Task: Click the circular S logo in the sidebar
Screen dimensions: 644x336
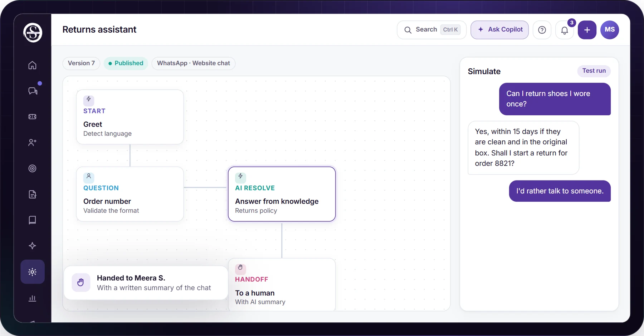Action: pos(33,33)
